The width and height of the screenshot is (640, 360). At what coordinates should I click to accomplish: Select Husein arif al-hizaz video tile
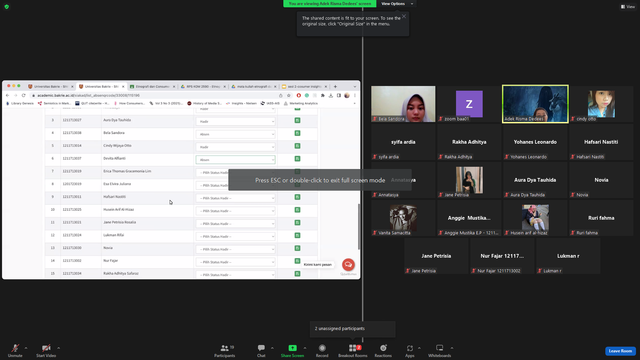(535, 218)
